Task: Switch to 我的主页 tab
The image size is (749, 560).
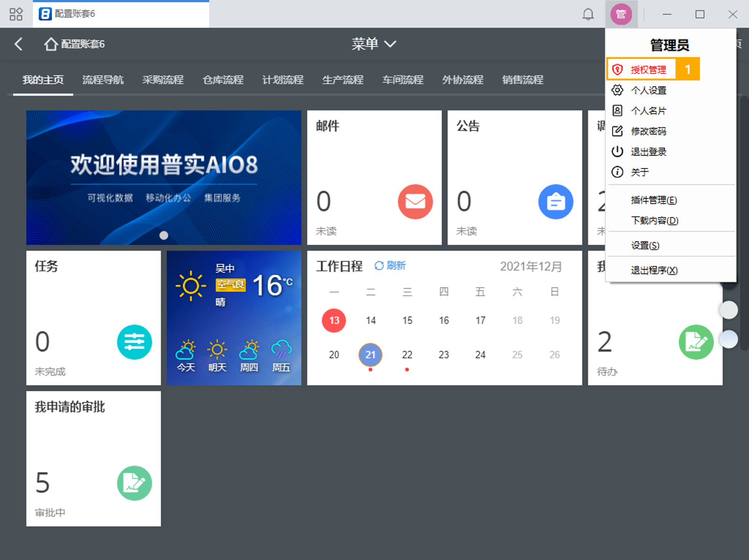Action: tap(43, 80)
